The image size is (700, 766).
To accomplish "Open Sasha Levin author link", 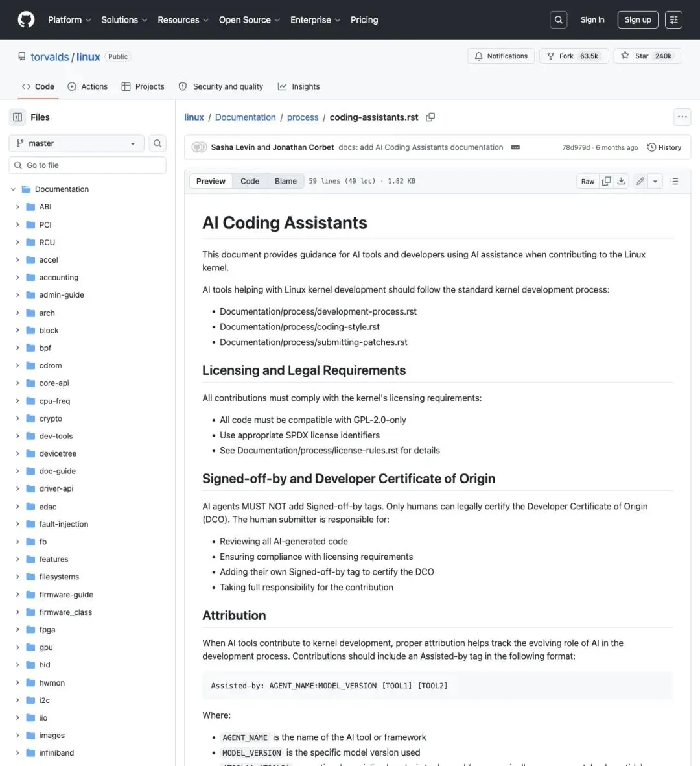I will [233, 147].
